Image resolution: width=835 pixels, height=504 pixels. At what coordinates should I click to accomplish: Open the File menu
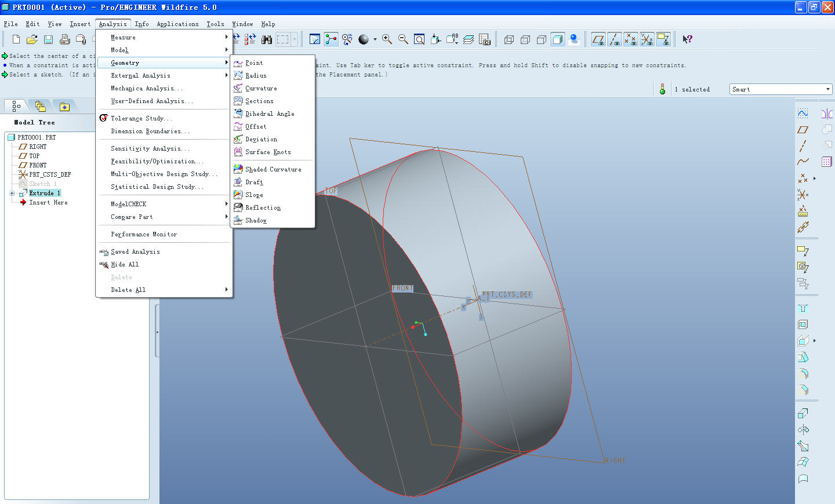pos(11,24)
